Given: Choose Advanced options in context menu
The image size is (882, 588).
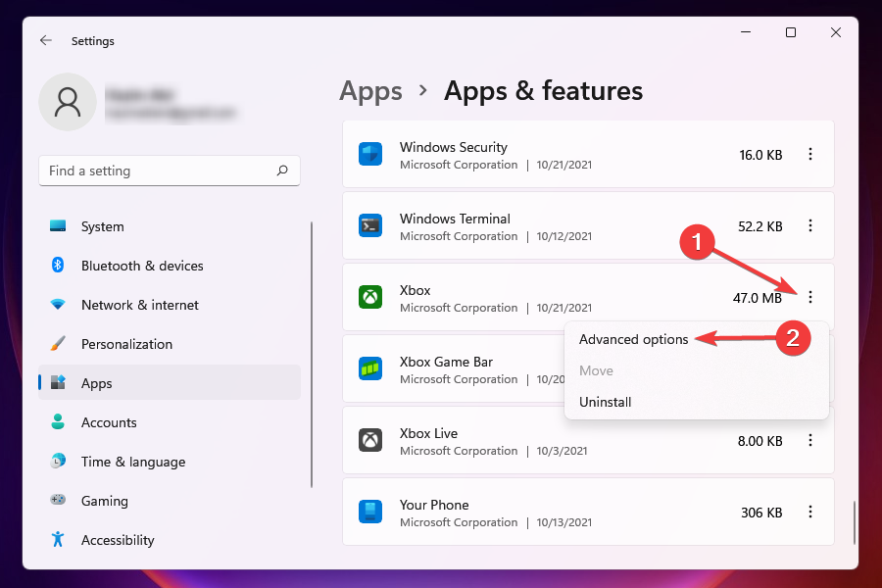Looking at the screenshot, I should [633, 339].
